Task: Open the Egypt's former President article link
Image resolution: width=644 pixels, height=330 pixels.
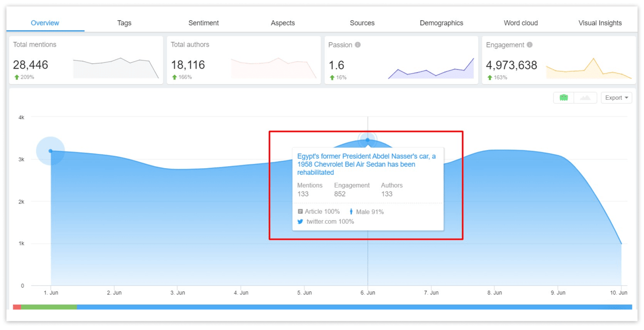Action: point(366,164)
